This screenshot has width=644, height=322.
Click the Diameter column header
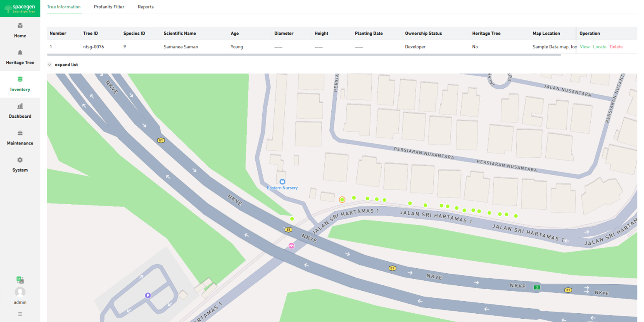coord(284,33)
